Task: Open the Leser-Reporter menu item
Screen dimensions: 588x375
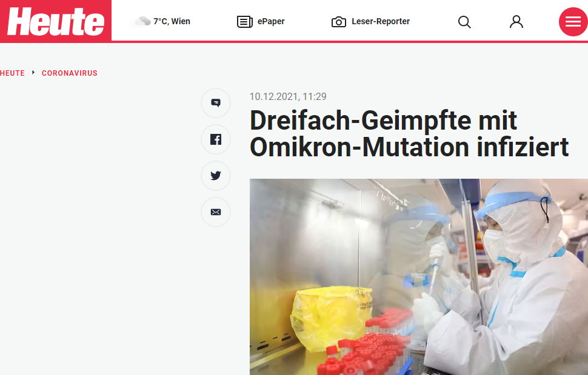Action: tap(370, 22)
